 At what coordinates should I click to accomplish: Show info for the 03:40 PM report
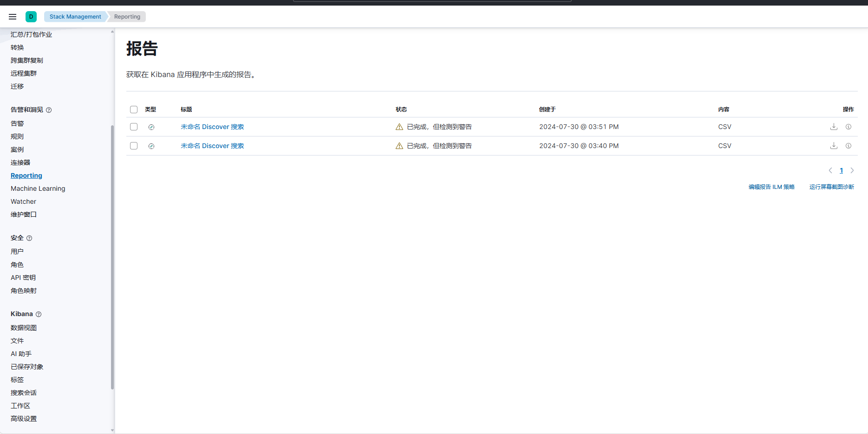tap(848, 146)
